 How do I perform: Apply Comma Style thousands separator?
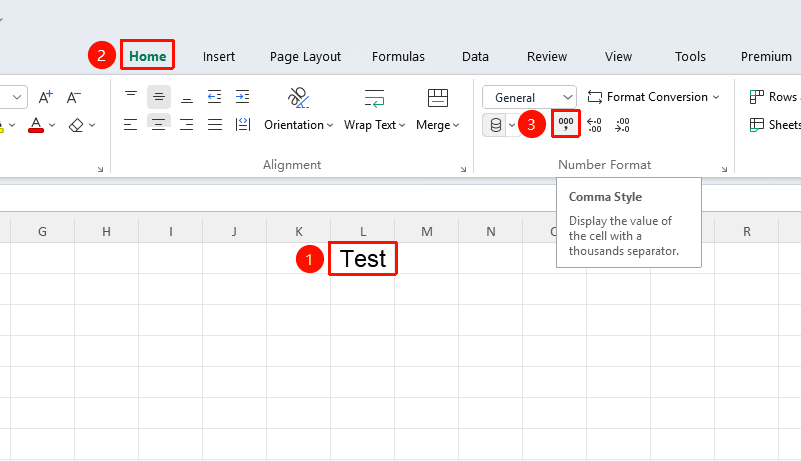coord(566,124)
